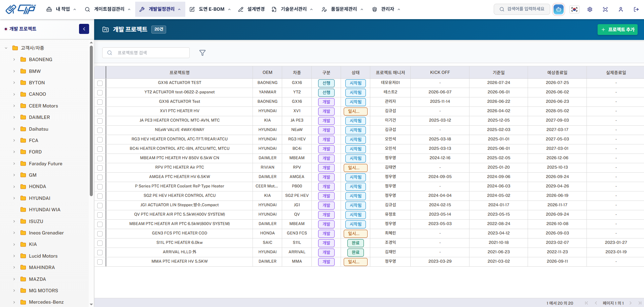Screen dimensions: 644x307
Task: Click the sidebar vertical scrollbar thumb
Action: click(91, 121)
